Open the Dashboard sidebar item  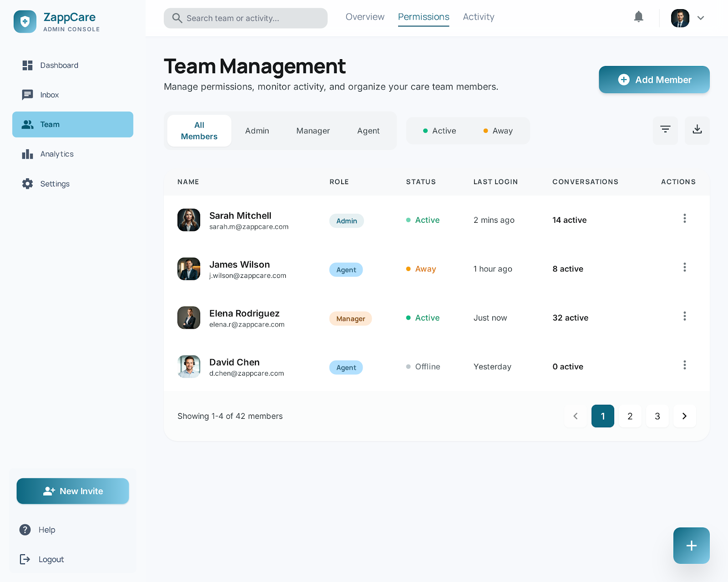(x=59, y=65)
